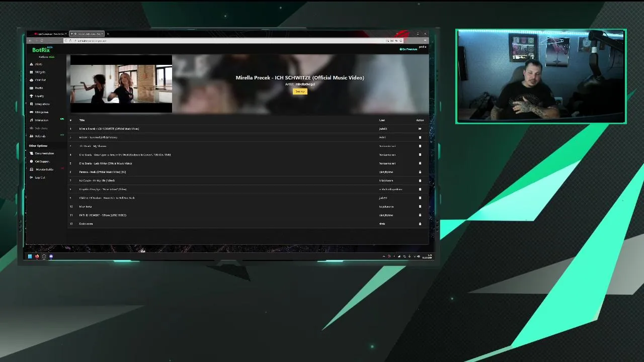The height and width of the screenshot is (362, 644).
Task: Click the IN THIS MOMENT - Whore title
Action: click(103, 215)
